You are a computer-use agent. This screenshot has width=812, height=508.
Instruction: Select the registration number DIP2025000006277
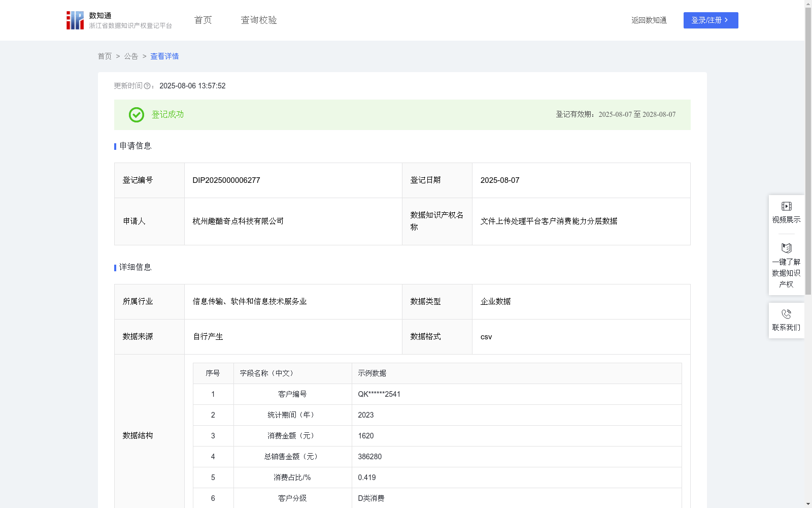click(226, 180)
